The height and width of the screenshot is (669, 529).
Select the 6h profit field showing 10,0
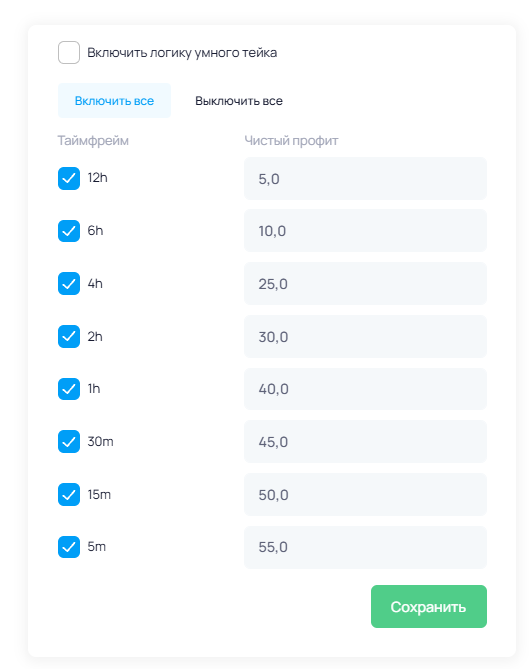pyautogui.click(x=365, y=231)
